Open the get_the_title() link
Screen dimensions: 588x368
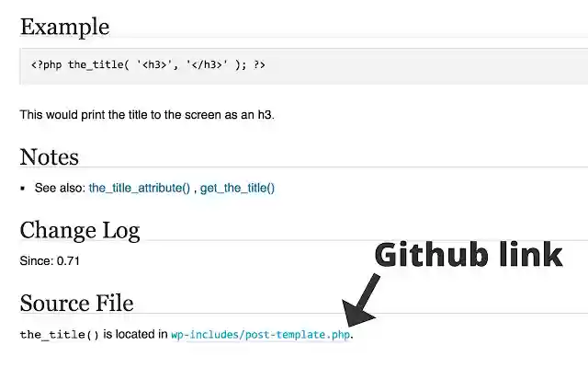[x=237, y=188]
